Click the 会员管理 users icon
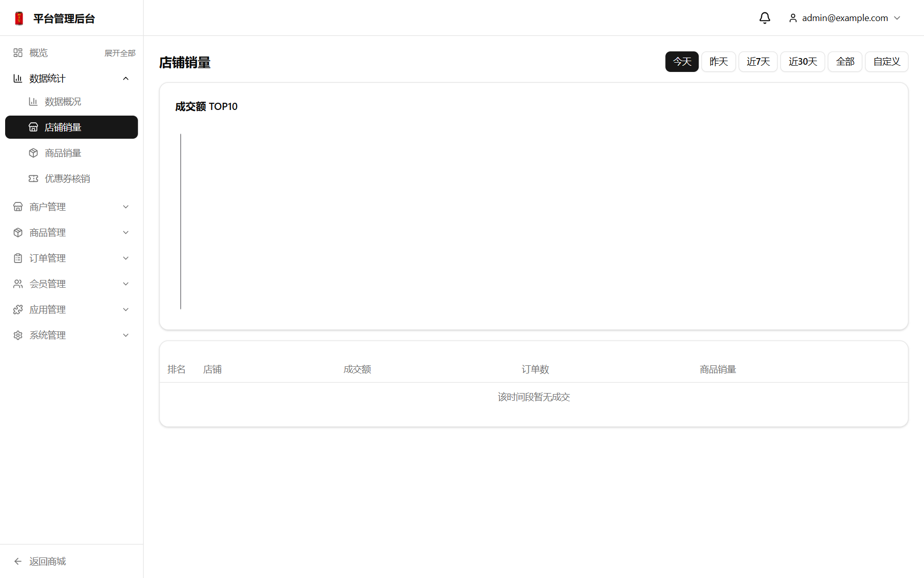Screen dimensions: 924x578 click(18, 284)
